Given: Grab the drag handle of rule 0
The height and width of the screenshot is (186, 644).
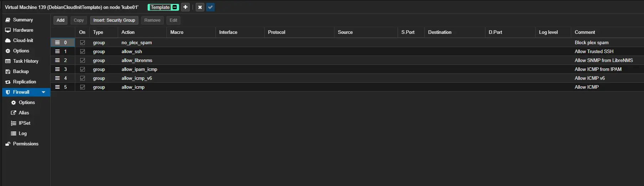Looking at the screenshot, I should pos(57,42).
